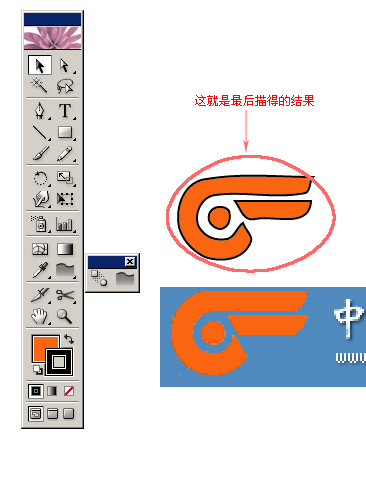
Task: Activate the Zoom magnifier tool
Action: [x=65, y=316]
